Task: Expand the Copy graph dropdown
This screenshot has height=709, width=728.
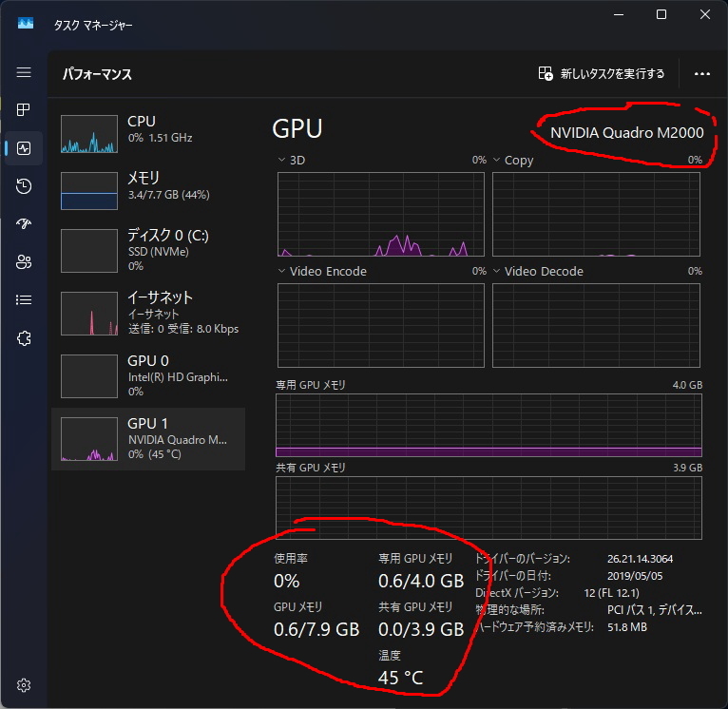Action: point(497,161)
